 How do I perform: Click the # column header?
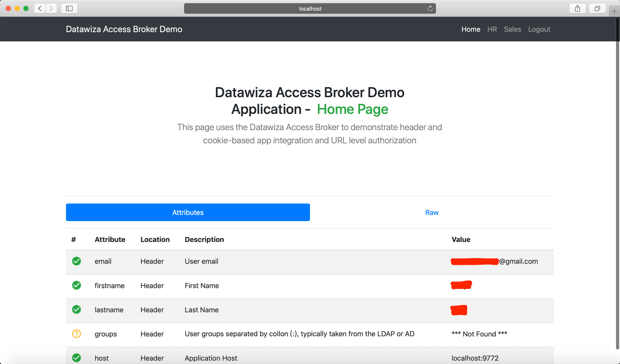74,239
